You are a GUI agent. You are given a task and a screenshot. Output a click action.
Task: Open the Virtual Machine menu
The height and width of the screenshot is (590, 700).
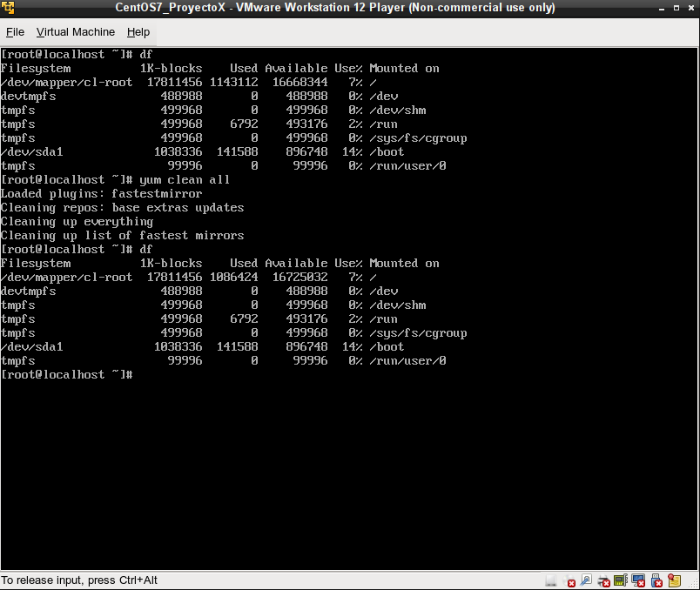(x=76, y=32)
